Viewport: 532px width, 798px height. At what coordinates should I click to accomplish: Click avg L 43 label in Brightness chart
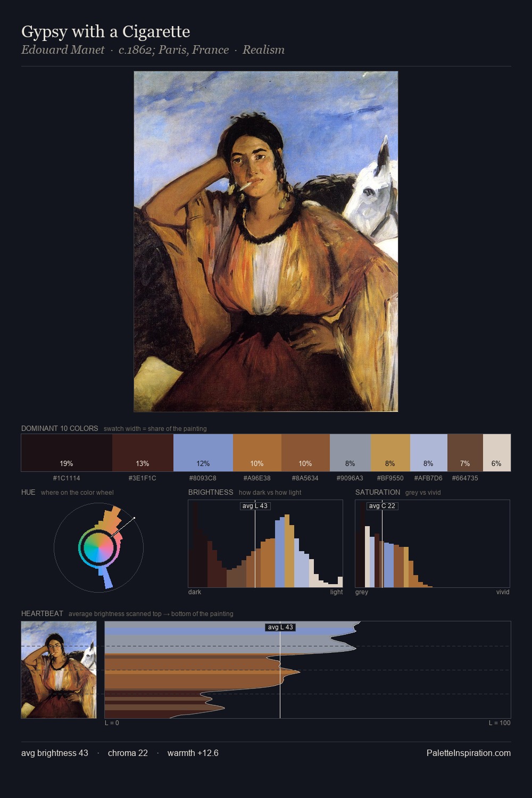(255, 506)
